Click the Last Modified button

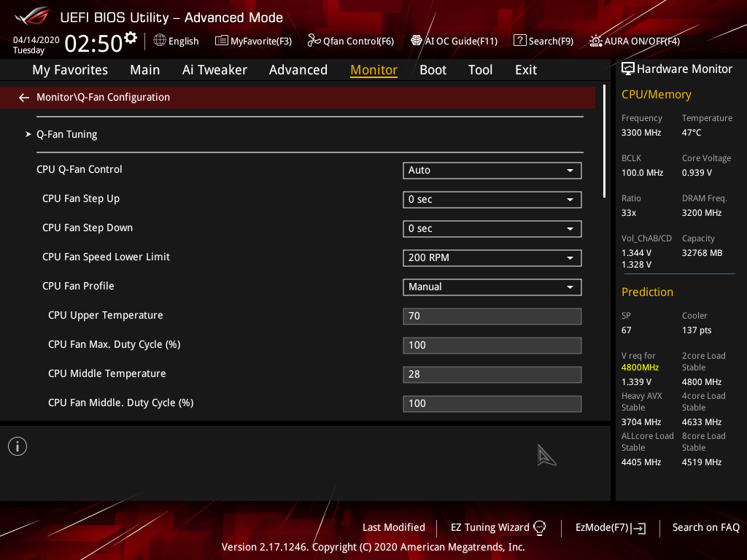pyautogui.click(x=393, y=528)
